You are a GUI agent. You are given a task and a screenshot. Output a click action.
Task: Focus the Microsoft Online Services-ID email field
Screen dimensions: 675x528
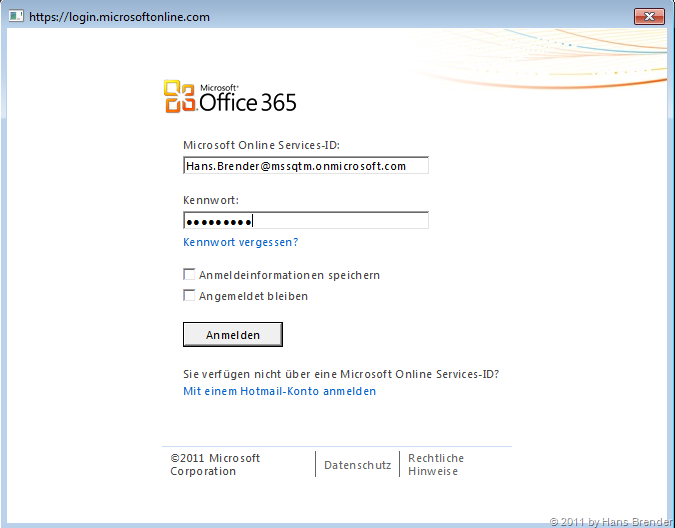pos(305,166)
